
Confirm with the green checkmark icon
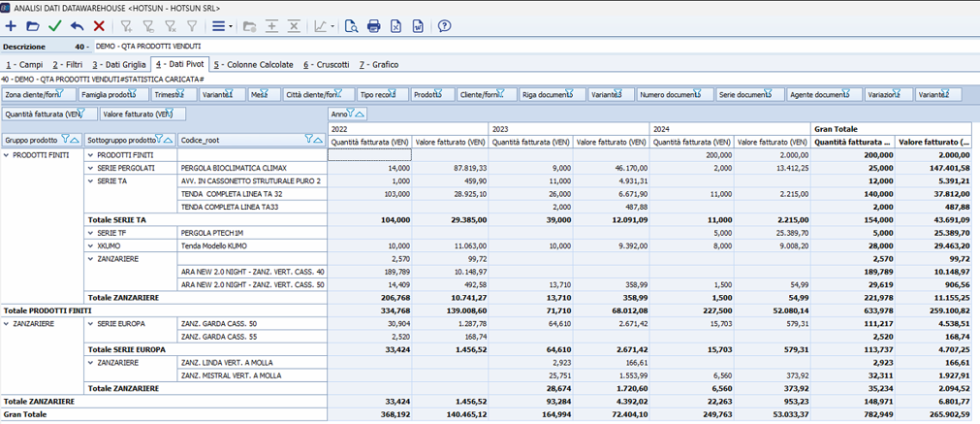point(55,26)
